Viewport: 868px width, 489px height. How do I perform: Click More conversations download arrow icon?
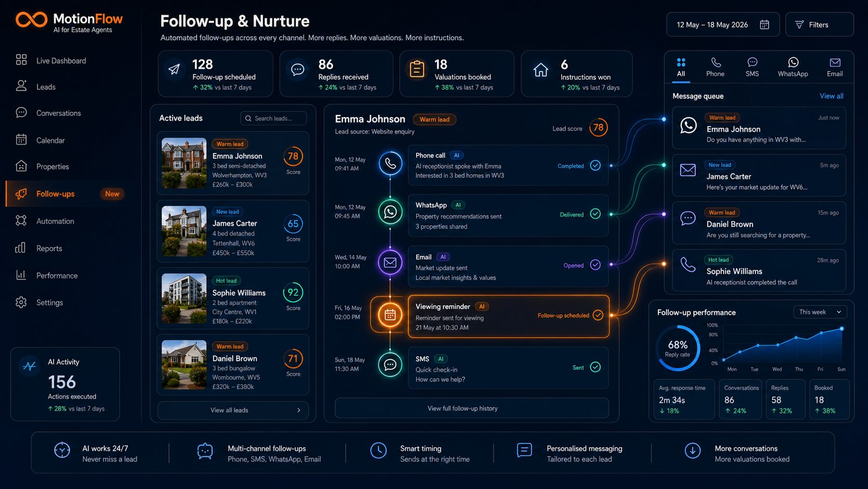[693, 451]
